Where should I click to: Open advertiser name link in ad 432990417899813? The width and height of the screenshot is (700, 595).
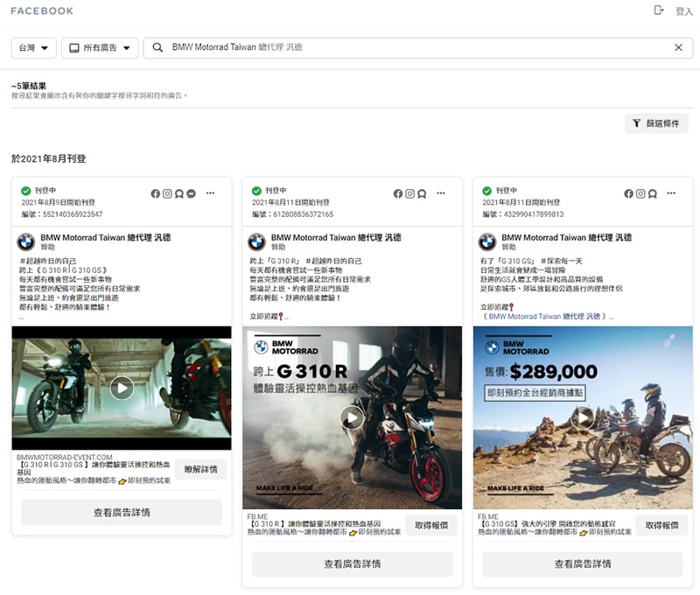pos(566,237)
